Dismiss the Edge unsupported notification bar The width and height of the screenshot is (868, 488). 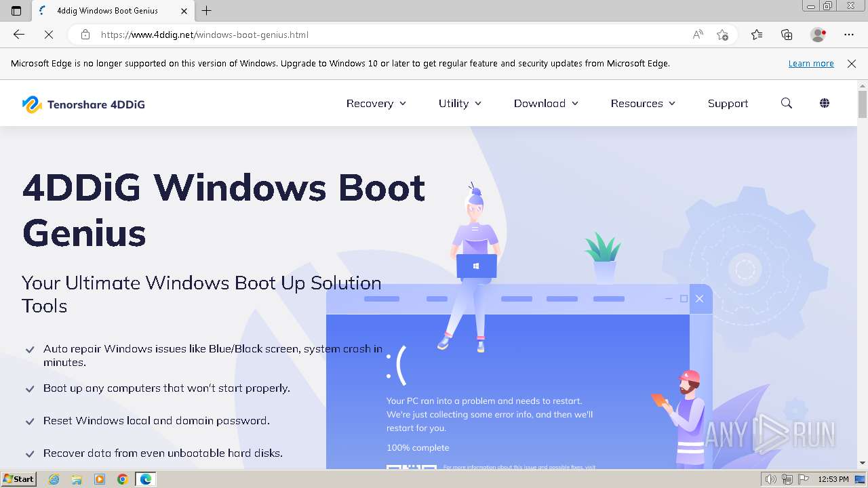tap(852, 63)
